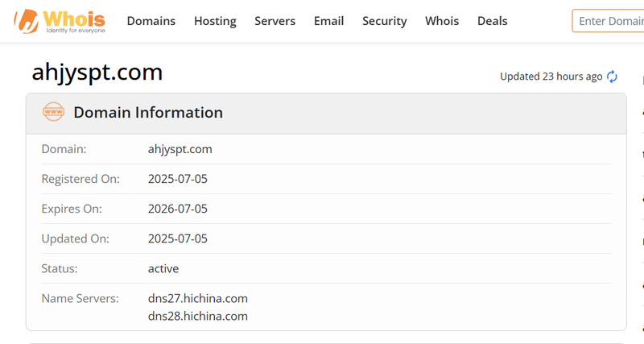Screen dimensions: 644x344
Task: Select the active status value
Action: [163, 268]
